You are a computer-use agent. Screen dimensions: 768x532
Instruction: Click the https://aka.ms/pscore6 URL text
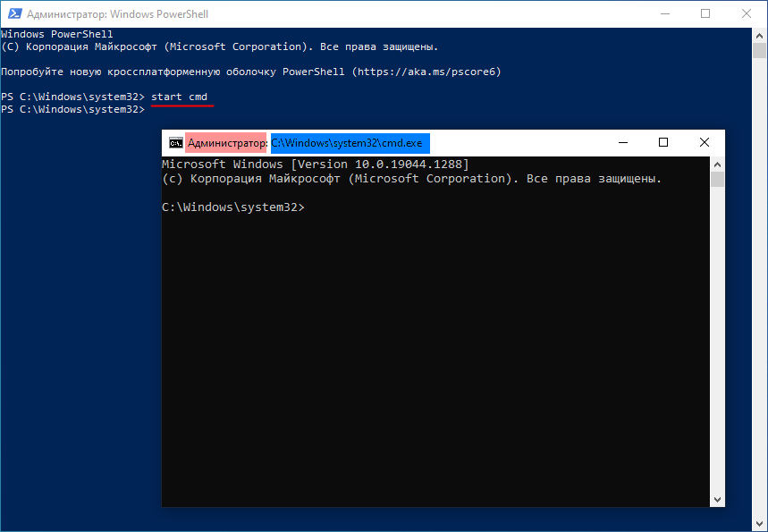pos(426,72)
